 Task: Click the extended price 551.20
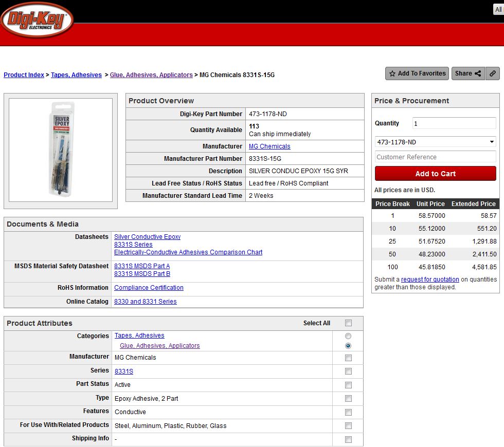click(x=487, y=229)
